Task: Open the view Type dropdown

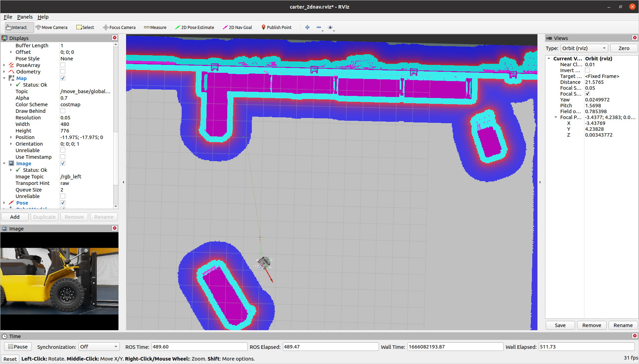Action: (x=584, y=48)
